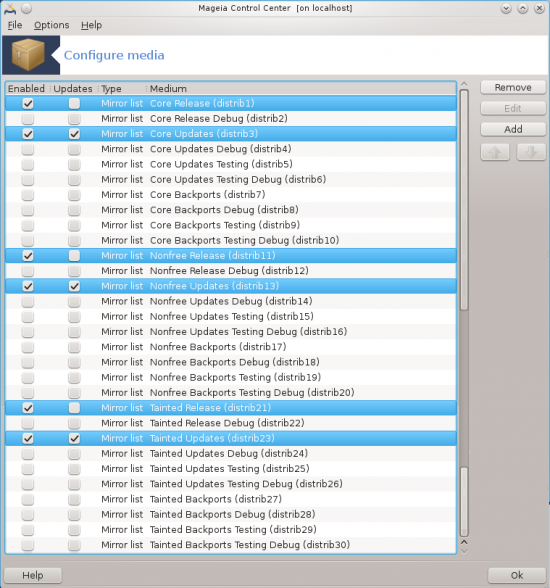The image size is (550, 588).
Task: Click the Tainted Updates (distrib23) medium name
Action: [212, 438]
